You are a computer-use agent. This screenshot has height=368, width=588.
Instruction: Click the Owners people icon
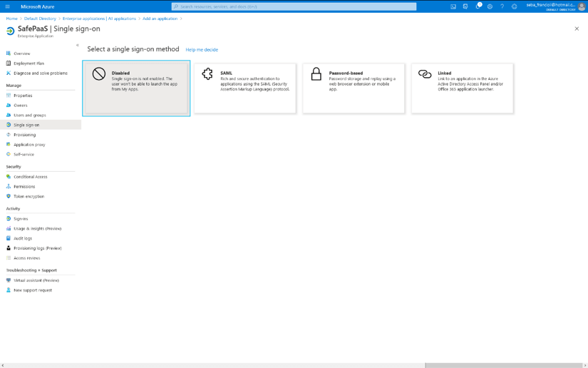(9, 105)
